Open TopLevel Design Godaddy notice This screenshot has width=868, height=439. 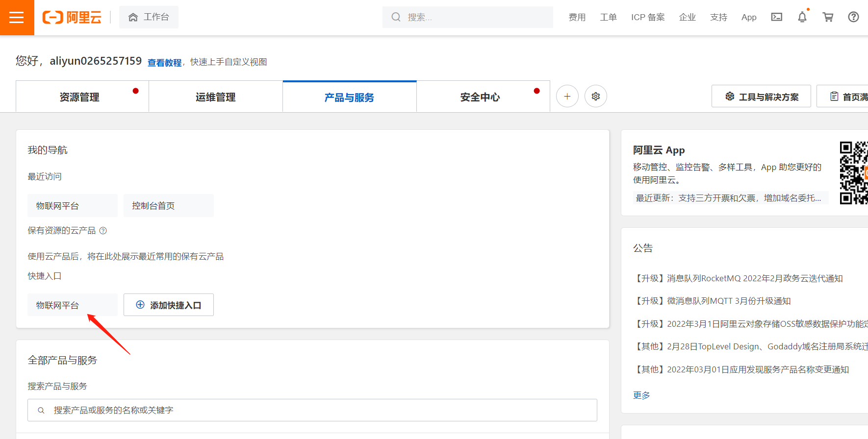click(x=750, y=346)
